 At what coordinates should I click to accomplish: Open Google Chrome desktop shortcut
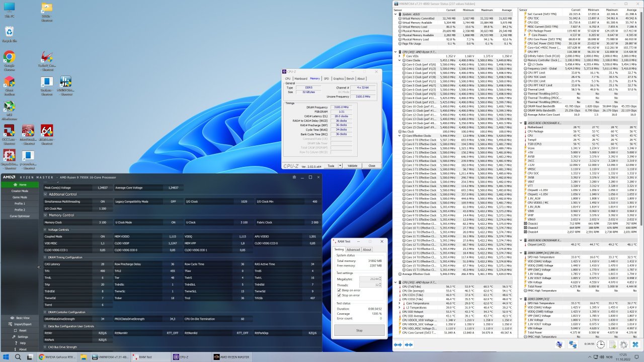(9, 58)
